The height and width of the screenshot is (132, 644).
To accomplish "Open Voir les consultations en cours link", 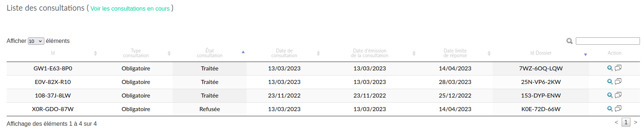I will [x=130, y=8].
